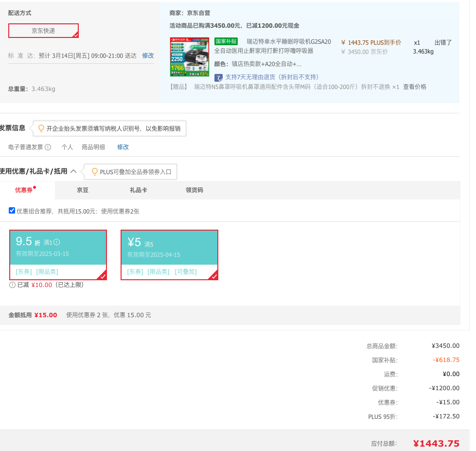Open product title 瑞迈特单水平睡眠呼吸机G2SA20
The height and width of the screenshot is (451, 476).
(289, 42)
